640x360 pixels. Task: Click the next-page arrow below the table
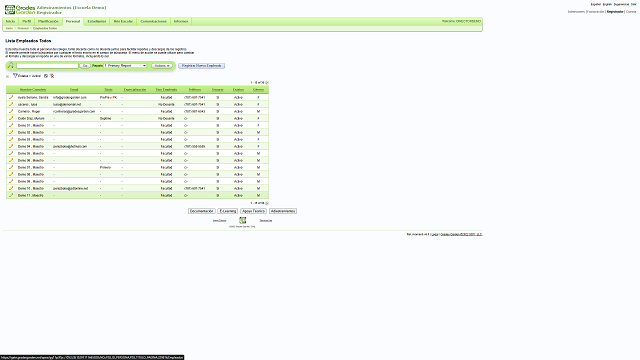pyautogui.click(x=267, y=203)
